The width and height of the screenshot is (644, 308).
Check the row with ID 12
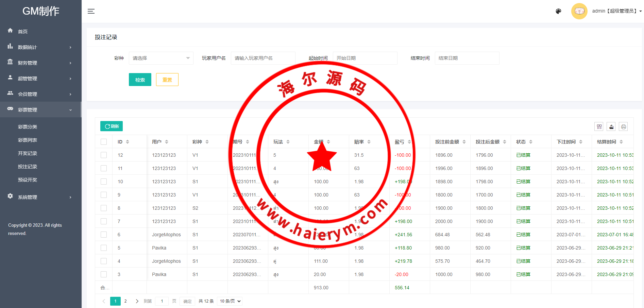[104, 155]
